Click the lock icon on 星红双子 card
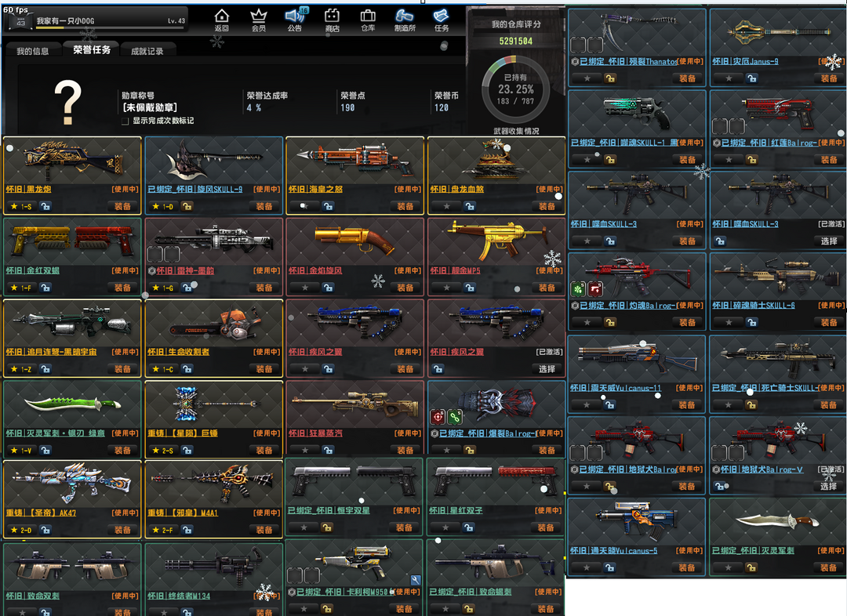Screen dimensions: 847x616 pyautogui.click(x=468, y=527)
